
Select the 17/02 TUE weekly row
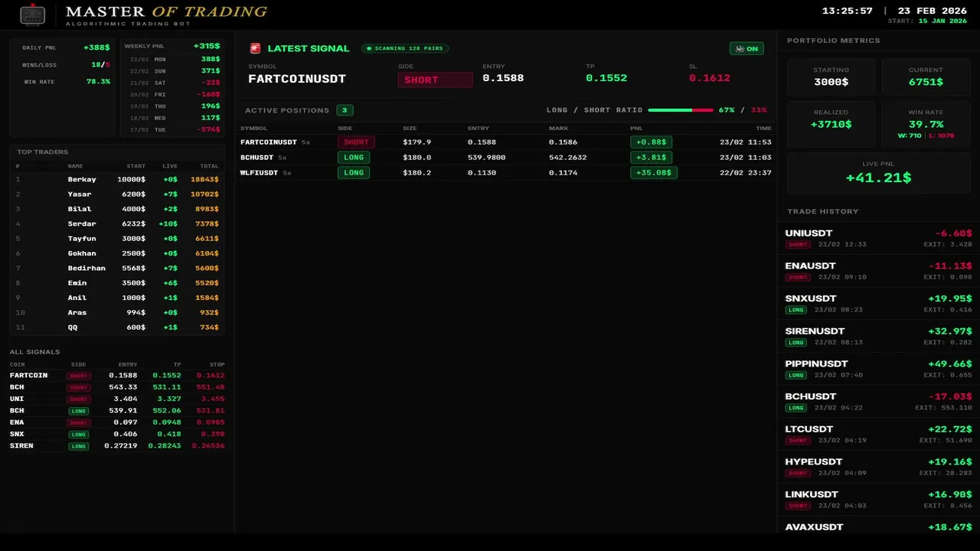coord(174,130)
